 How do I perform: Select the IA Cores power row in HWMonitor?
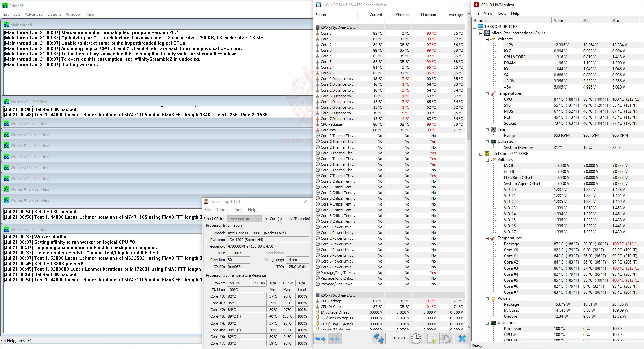pyautogui.click(x=555, y=310)
